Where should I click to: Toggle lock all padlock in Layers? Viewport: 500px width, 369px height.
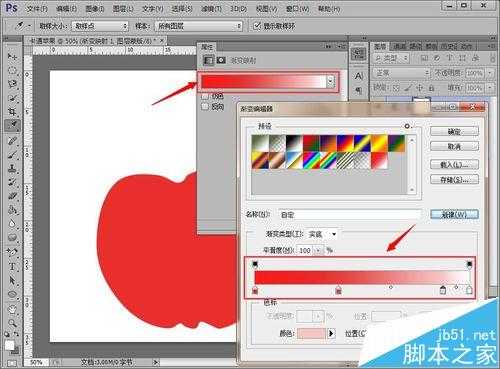(x=431, y=88)
